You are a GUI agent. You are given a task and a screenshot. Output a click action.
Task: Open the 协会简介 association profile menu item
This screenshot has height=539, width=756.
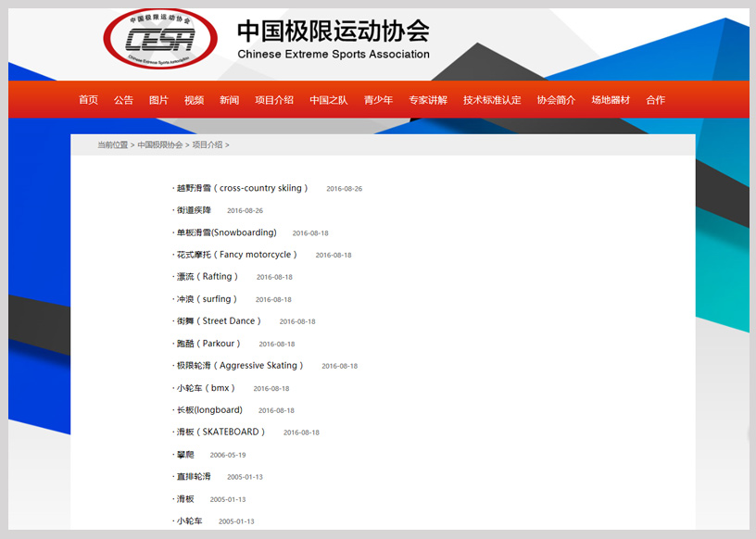(x=556, y=99)
